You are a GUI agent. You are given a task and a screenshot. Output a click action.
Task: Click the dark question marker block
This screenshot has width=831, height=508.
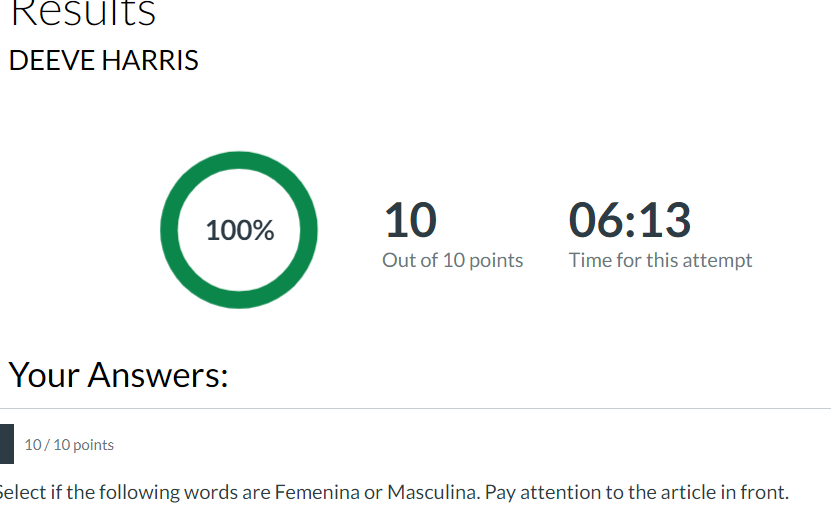(x=6, y=444)
